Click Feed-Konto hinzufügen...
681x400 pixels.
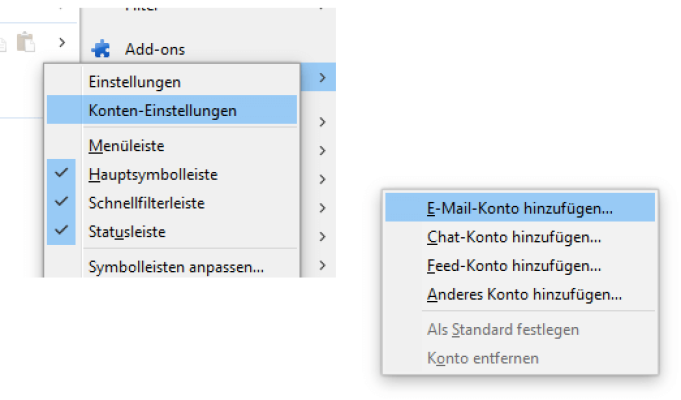513,266
